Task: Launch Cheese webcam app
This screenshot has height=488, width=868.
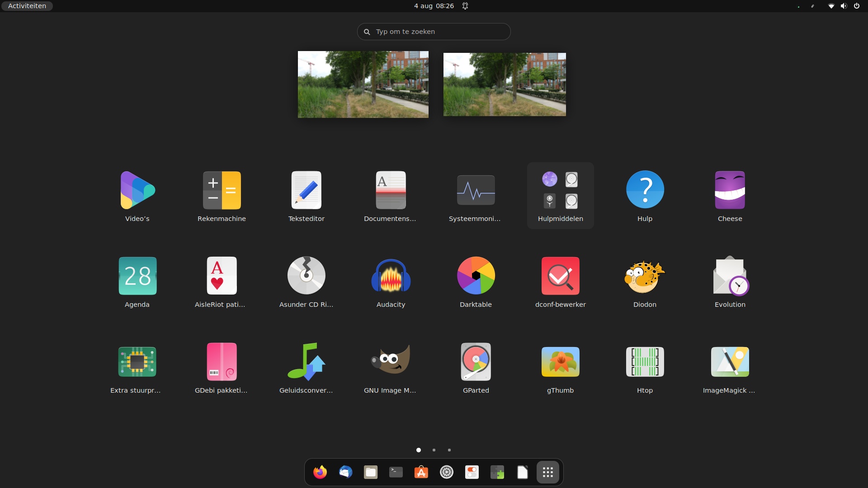Action: coord(730,190)
